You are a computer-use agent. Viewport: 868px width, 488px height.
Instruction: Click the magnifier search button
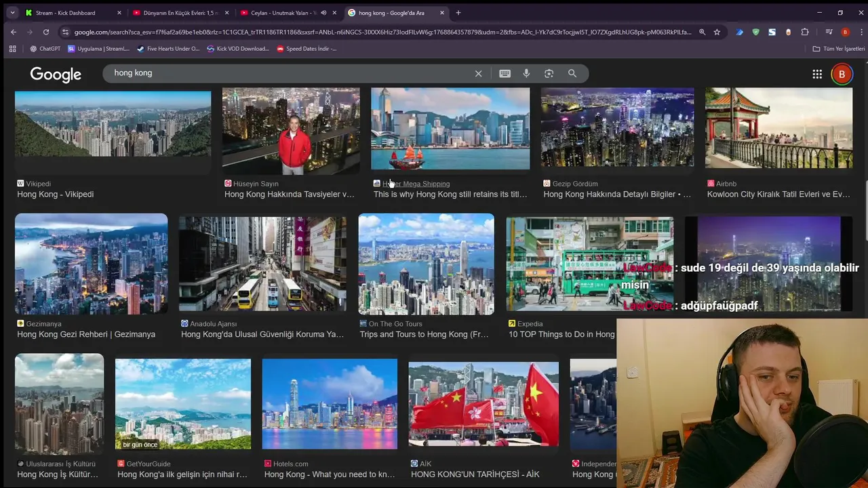coord(572,73)
